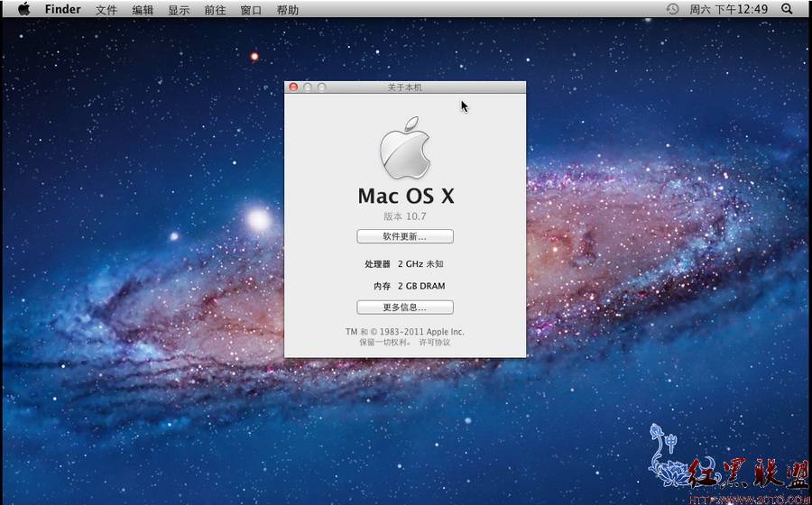This screenshot has height=505, width=812.
Task: Click the Time Machine menu bar icon
Action: pyautogui.click(x=672, y=9)
